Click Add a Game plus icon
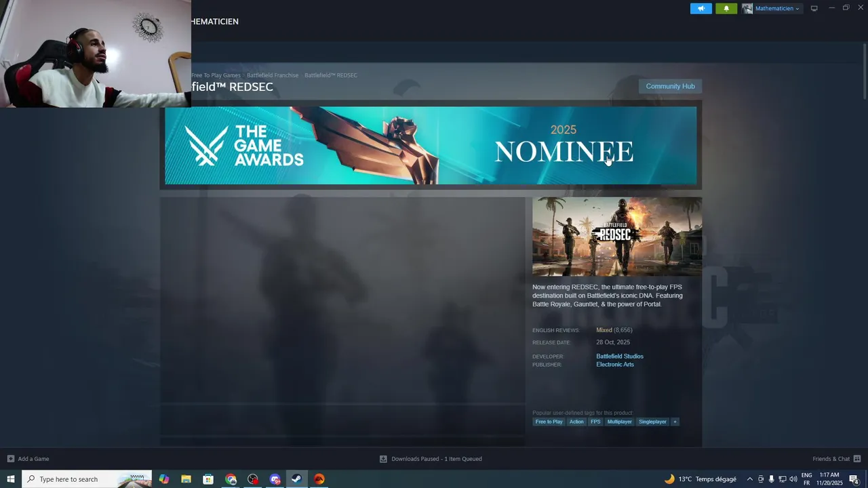This screenshot has height=488, width=868. tap(10, 459)
